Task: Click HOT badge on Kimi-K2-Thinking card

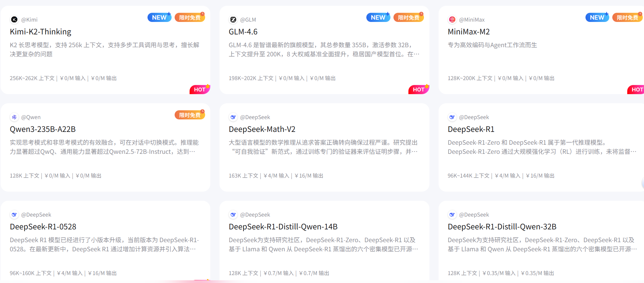Action: click(x=200, y=89)
